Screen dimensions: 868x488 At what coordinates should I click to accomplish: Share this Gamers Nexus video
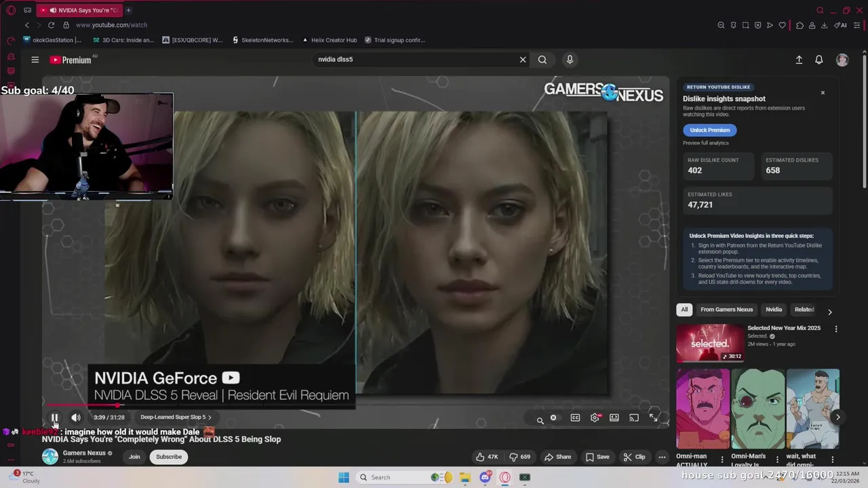click(558, 457)
